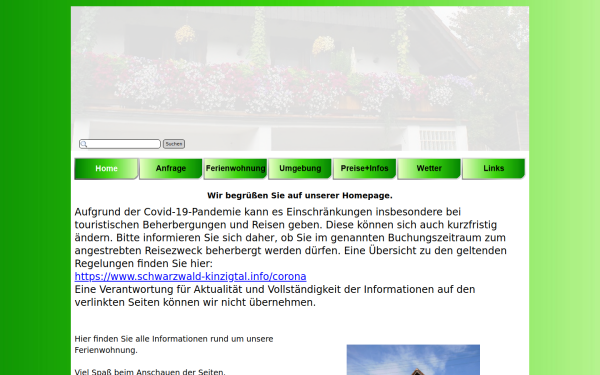This screenshot has height=375, width=600.
Task: Open the house photo thumbnail below
Action: click(413, 360)
